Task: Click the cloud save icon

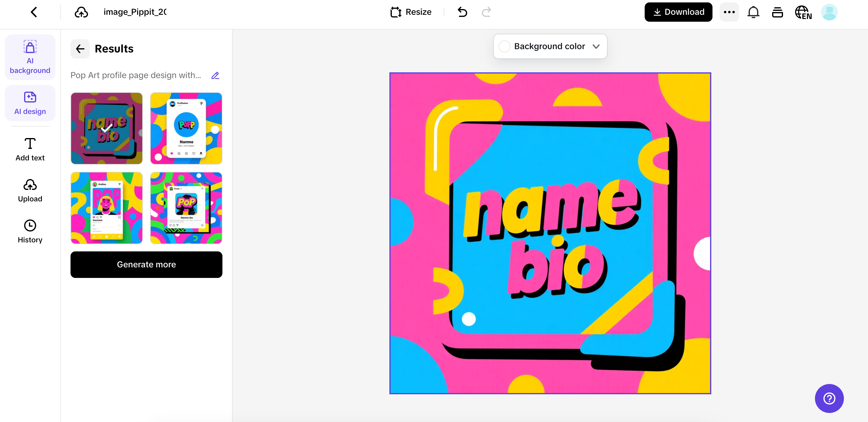Action: pyautogui.click(x=81, y=12)
